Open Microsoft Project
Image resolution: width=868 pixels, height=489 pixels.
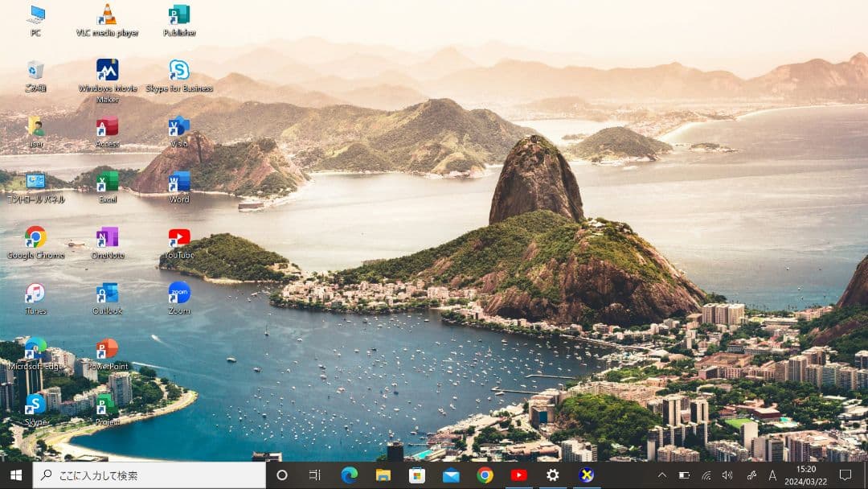[x=106, y=406]
